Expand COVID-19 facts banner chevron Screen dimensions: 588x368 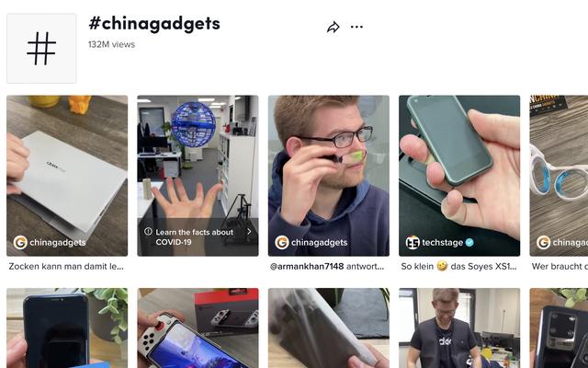(249, 232)
